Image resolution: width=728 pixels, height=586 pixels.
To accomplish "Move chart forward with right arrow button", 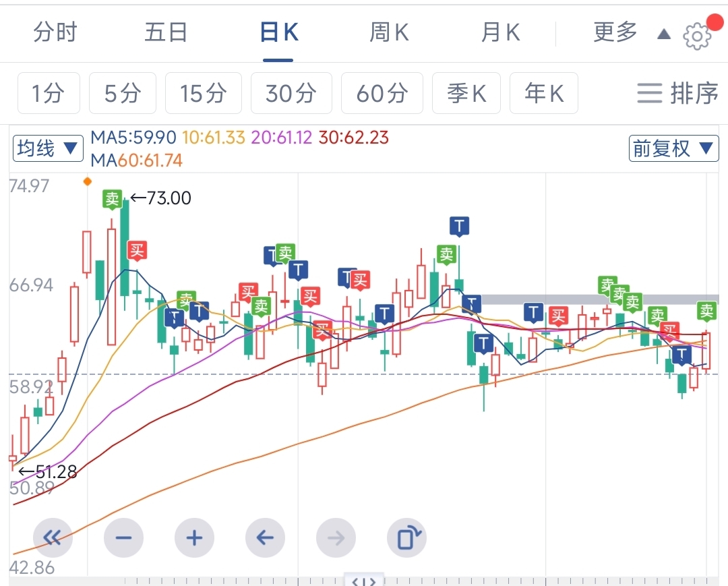I will point(336,537).
